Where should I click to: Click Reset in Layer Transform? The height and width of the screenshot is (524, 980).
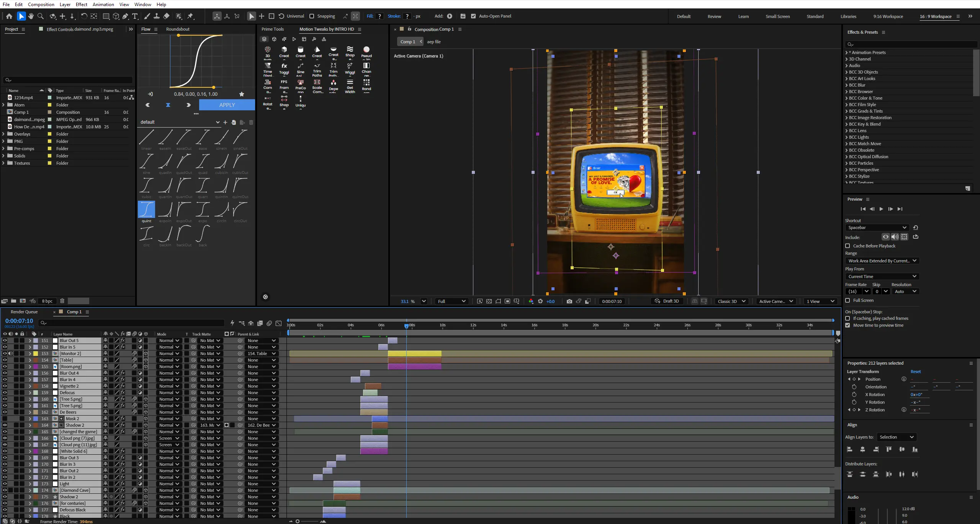915,372
